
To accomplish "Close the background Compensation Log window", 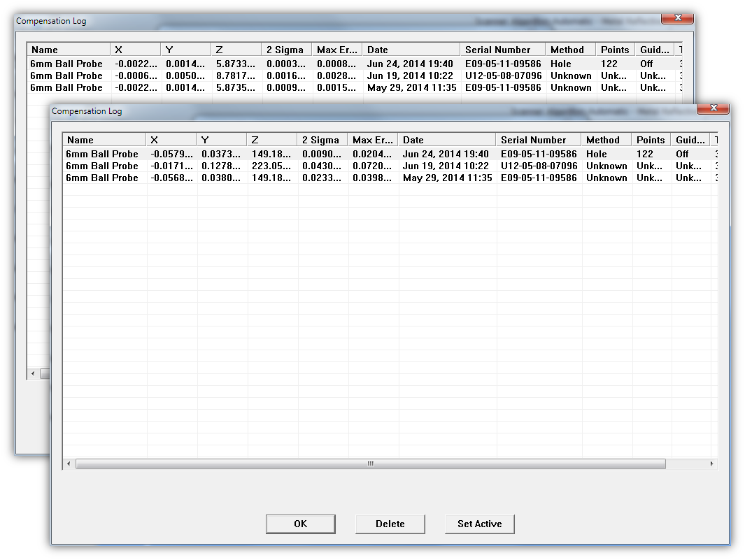I will click(677, 18).
